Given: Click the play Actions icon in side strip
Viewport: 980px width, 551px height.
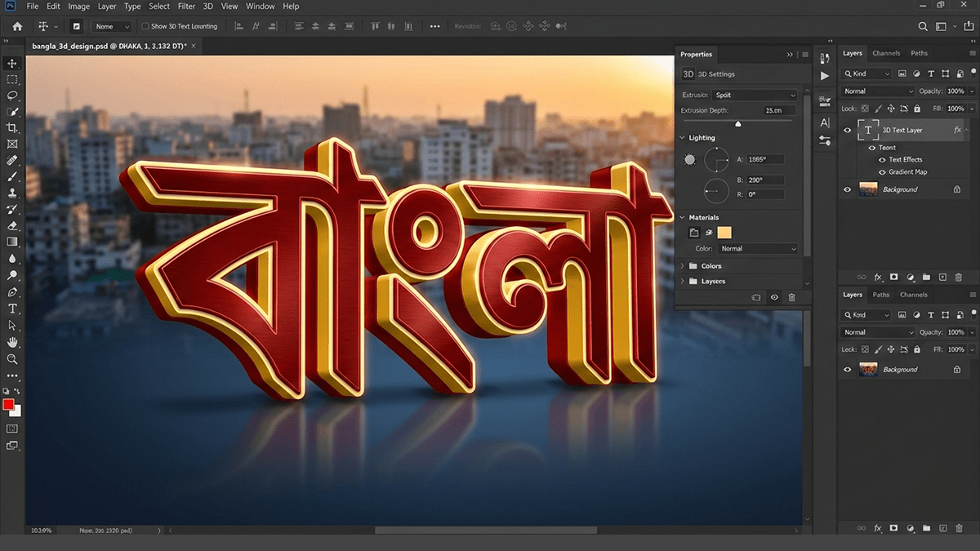Looking at the screenshot, I should pyautogui.click(x=824, y=76).
